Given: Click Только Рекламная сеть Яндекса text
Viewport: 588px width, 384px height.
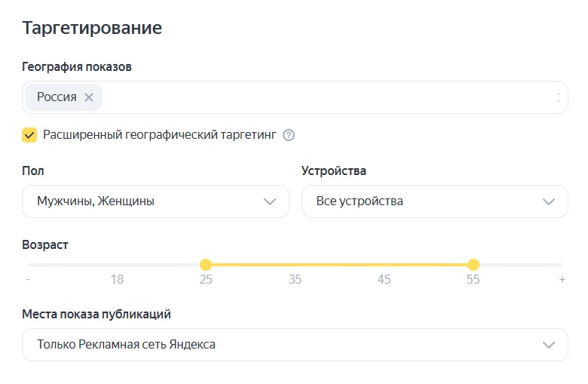Looking at the screenshot, I should click(126, 345).
